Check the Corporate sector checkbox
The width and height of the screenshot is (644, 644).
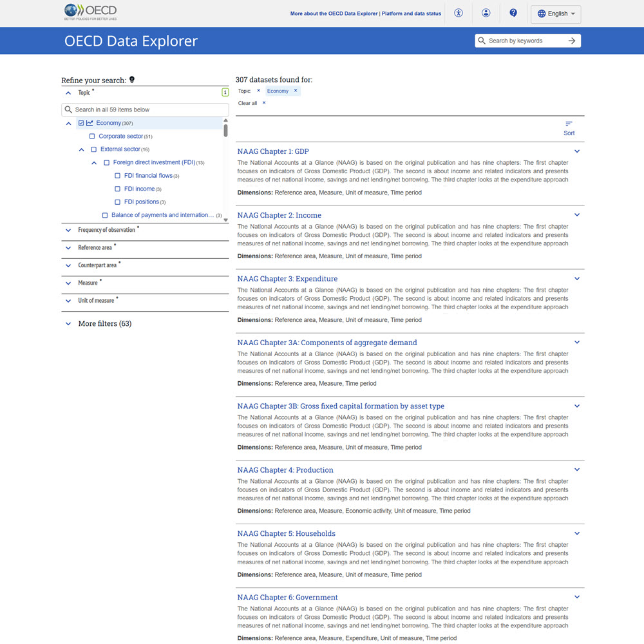92,137
